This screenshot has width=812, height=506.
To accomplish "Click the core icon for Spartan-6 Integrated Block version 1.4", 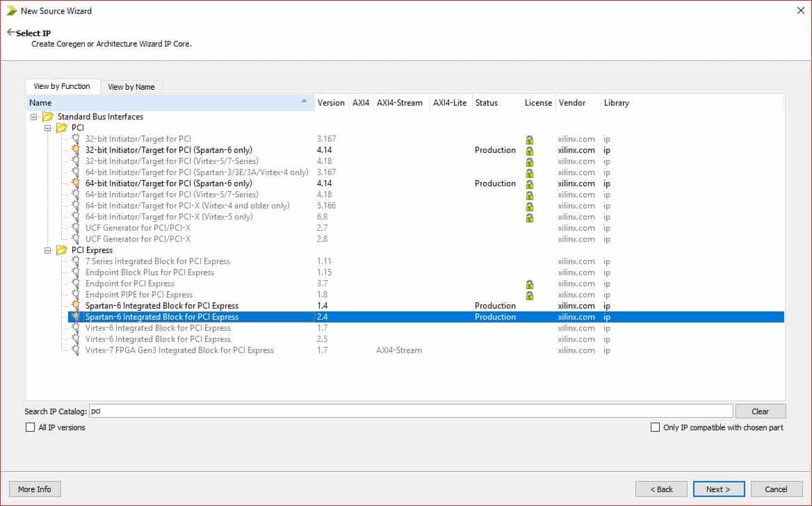I will [x=76, y=306].
